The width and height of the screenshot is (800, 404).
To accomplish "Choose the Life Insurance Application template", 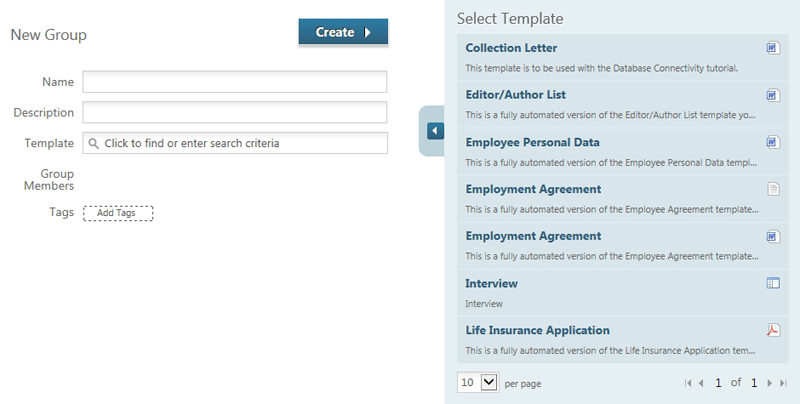I will tap(537, 331).
